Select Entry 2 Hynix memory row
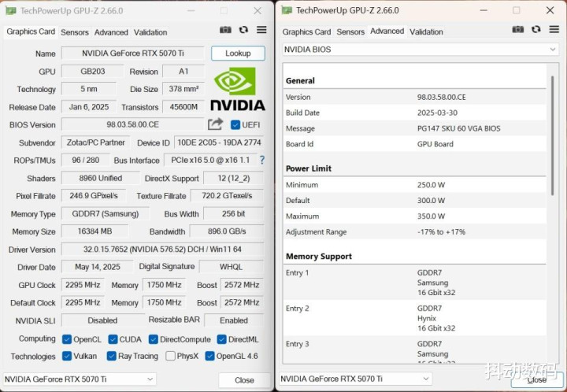This screenshot has height=392, width=567. click(x=415, y=318)
